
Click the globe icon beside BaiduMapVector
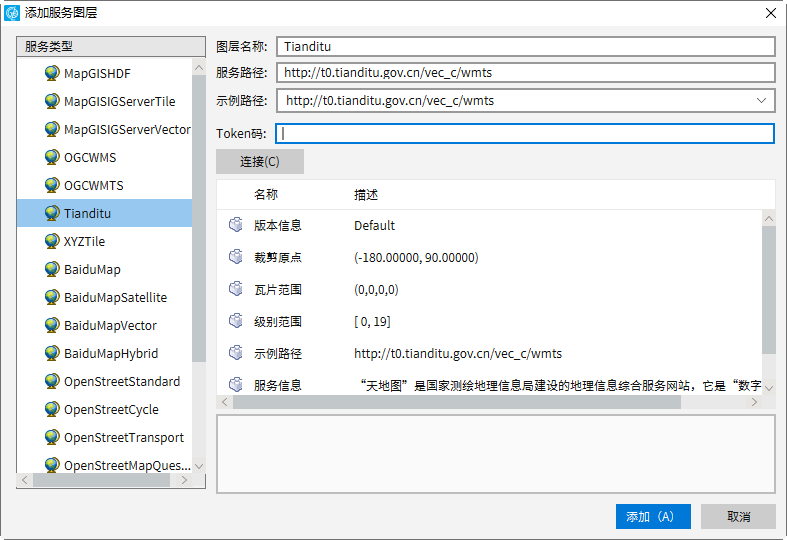[x=52, y=325]
